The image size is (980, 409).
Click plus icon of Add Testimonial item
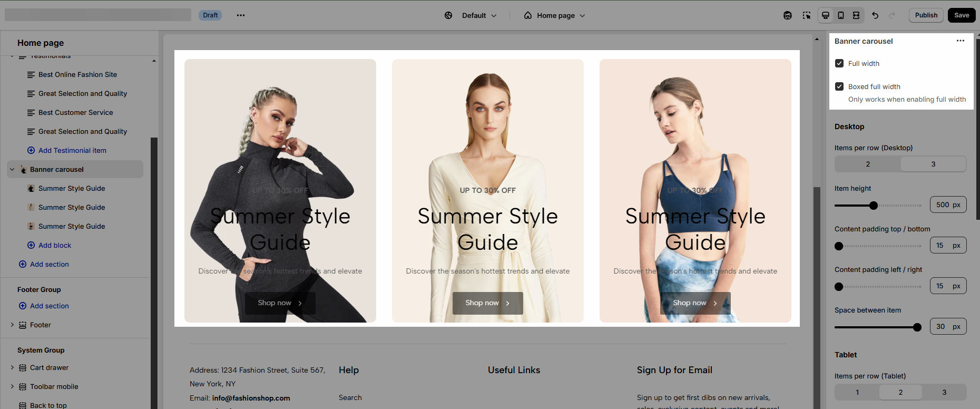31,151
